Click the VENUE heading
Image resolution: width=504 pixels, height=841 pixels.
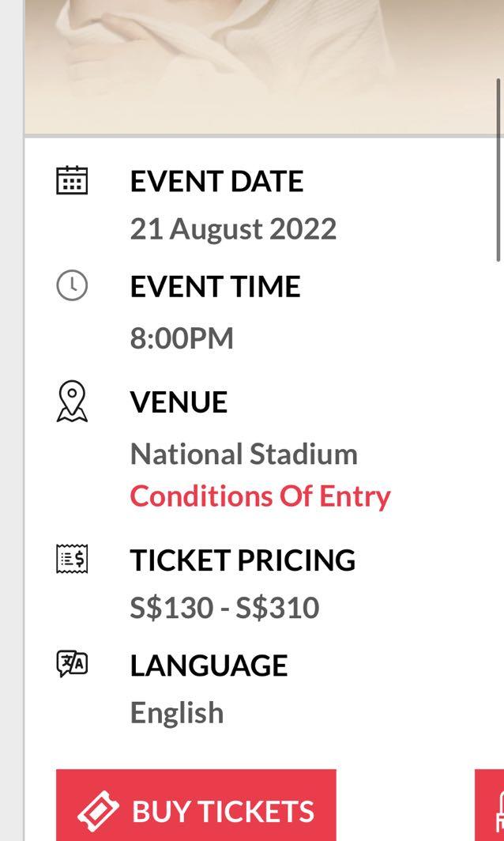click(179, 401)
